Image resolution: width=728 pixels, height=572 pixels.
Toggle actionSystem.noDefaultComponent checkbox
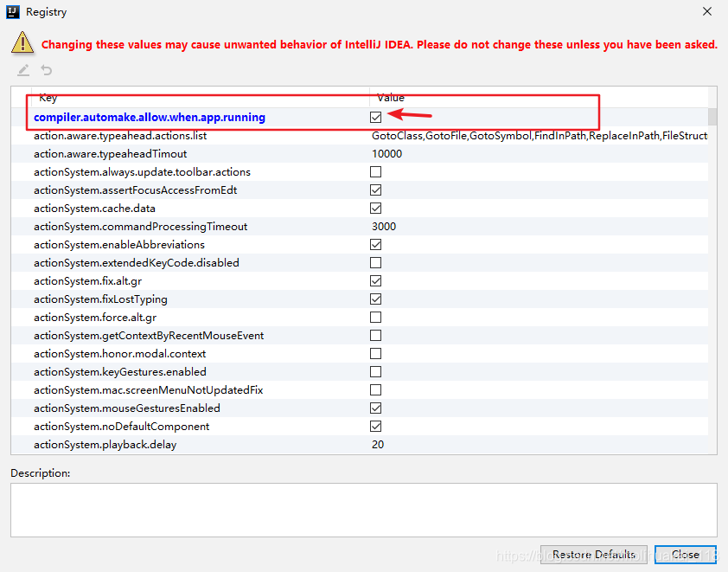click(375, 426)
